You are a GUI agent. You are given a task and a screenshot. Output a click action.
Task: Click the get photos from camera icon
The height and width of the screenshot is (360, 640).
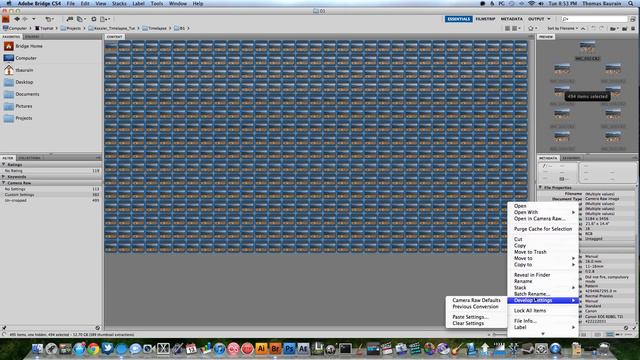point(70,19)
